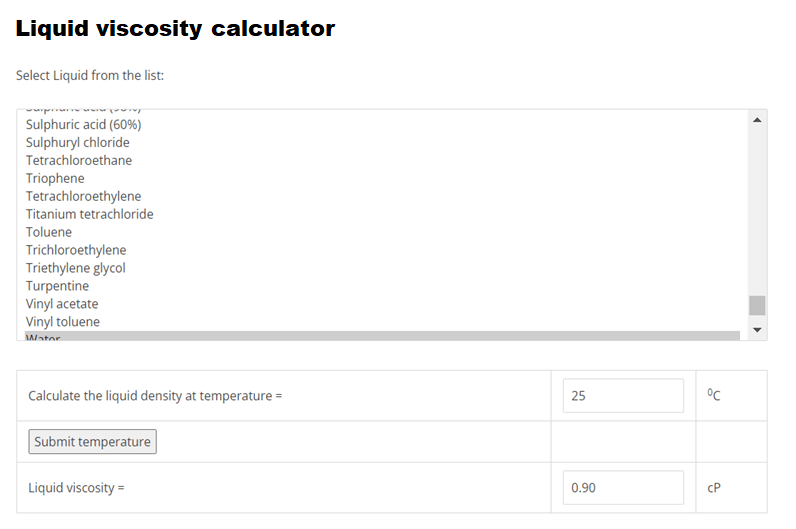Screen dimensions: 796x529
Task: Focus the temperature input field
Action: pos(623,395)
